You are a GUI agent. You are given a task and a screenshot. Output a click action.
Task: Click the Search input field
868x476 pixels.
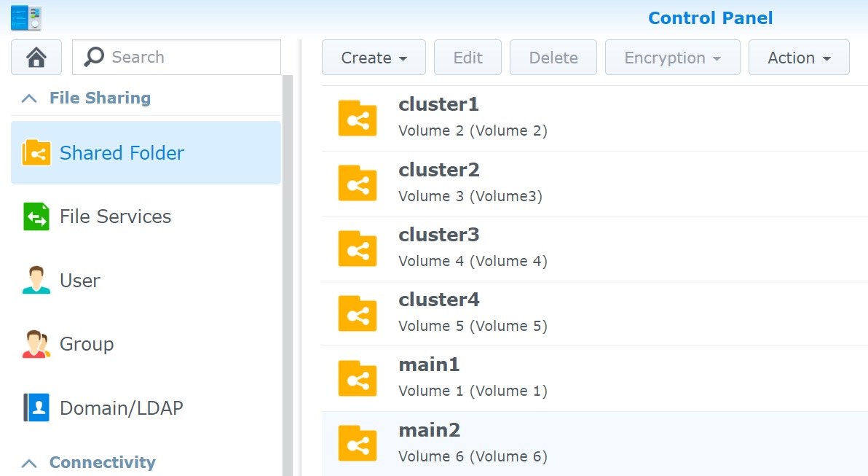[x=189, y=58]
